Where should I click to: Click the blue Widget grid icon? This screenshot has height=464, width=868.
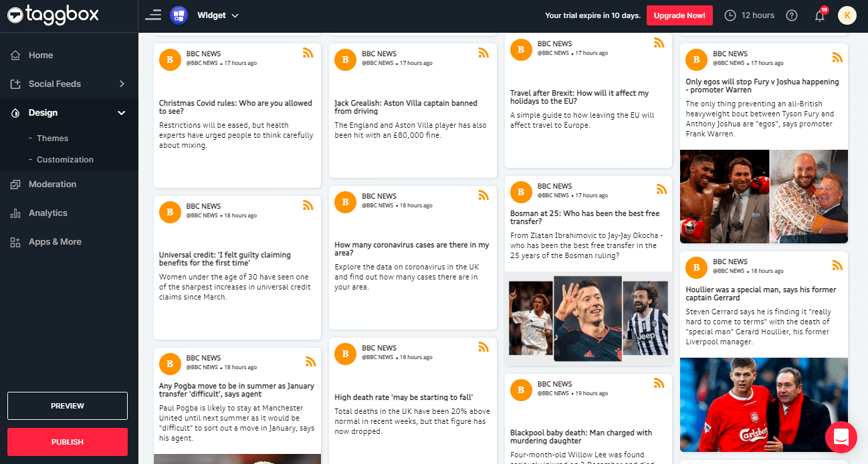(179, 15)
